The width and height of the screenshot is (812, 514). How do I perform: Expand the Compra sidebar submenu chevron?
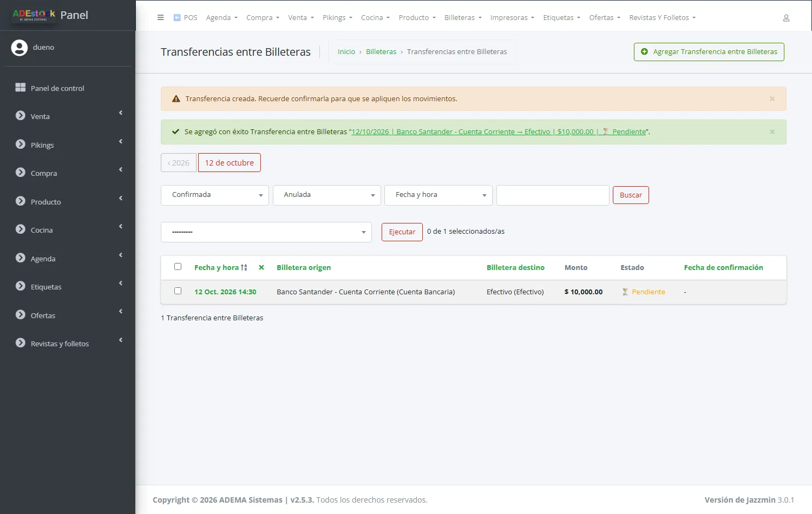pos(121,169)
